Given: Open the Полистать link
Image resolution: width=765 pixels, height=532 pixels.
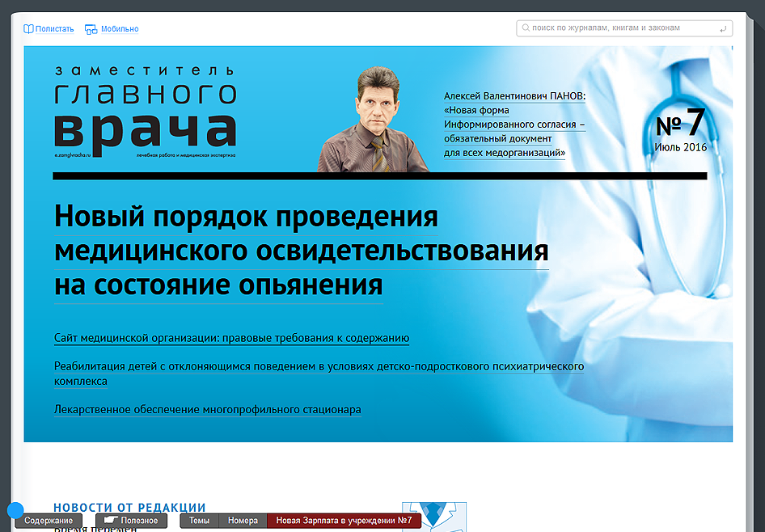Looking at the screenshot, I should click(x=54, y=29).
